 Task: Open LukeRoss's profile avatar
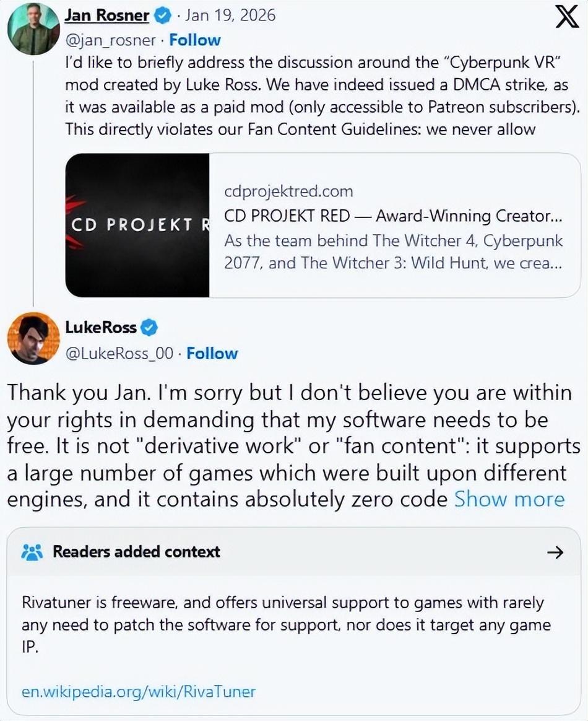tap(33, 338)
